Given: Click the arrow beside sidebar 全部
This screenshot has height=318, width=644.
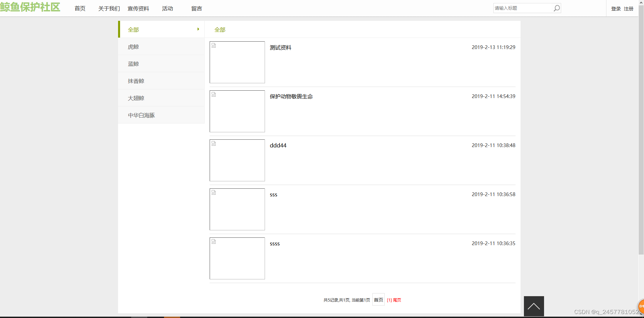Looking at the screenshot, I should coord(198,29).
